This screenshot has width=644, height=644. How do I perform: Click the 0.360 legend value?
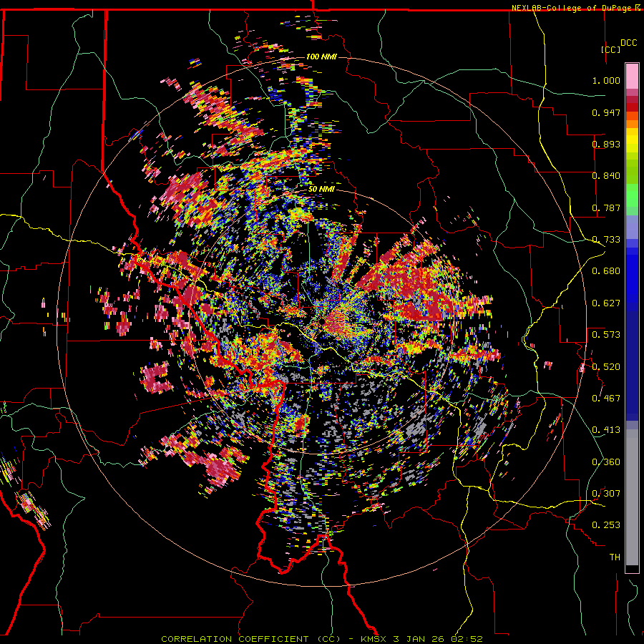click(606, 462)
